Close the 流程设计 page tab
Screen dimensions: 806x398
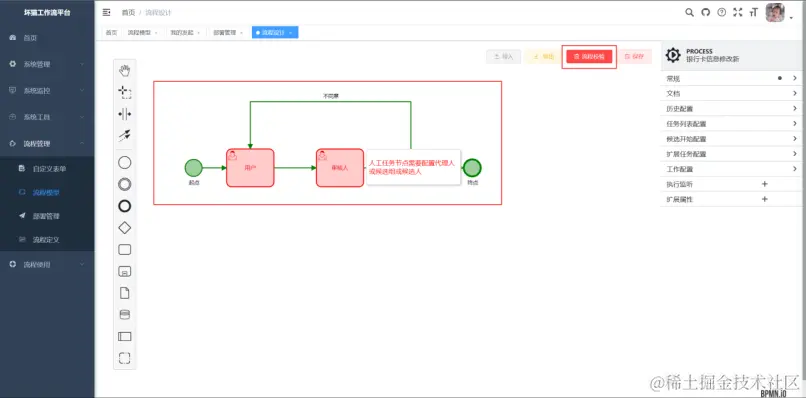tap(291, 33)
